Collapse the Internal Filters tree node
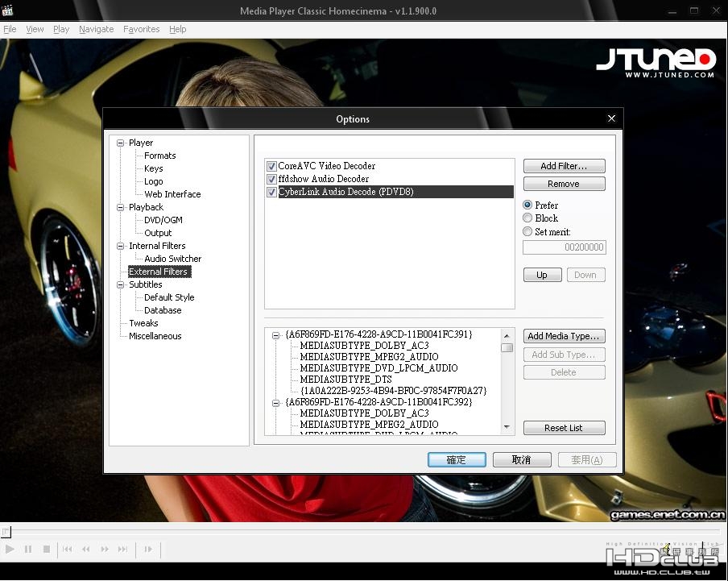The width and height of the screenshot is (728, 581). coord(121,246)
